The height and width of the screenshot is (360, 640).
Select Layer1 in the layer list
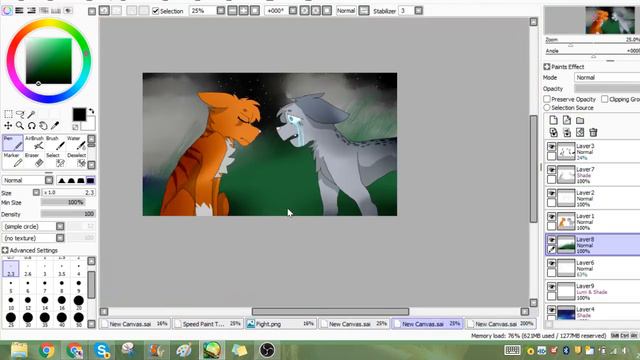[593, 222]
